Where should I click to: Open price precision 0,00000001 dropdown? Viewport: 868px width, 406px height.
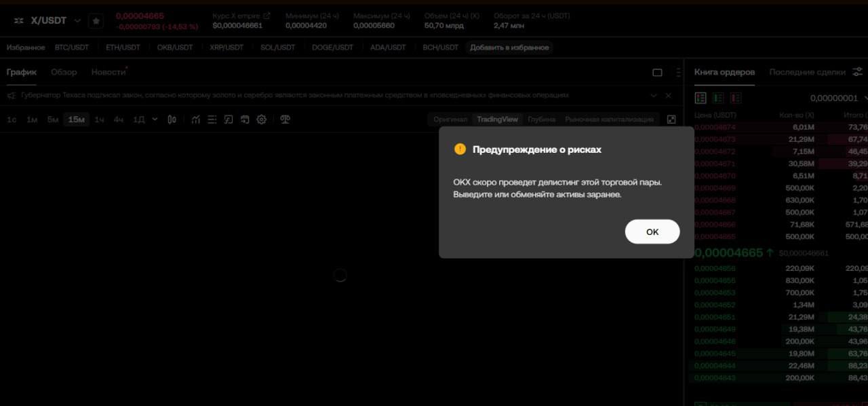pyautogui.click(x=838, y=98)
